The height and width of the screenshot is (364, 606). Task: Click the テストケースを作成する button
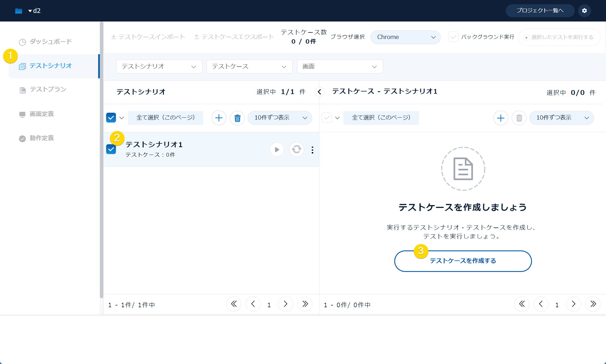(463, 261)
